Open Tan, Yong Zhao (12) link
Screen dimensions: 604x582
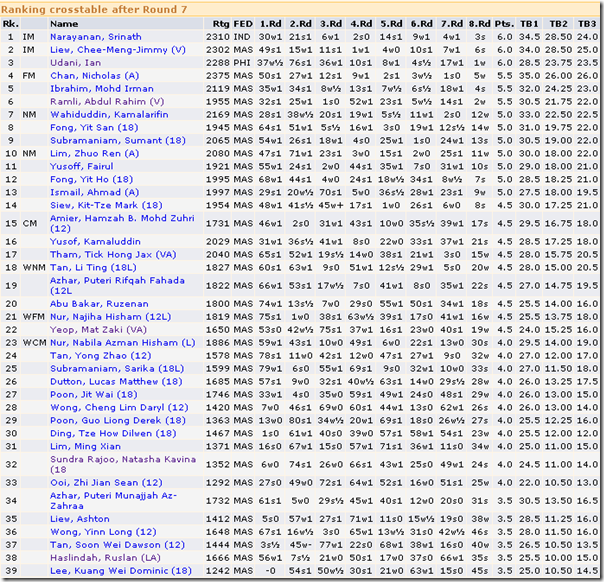pyautogui.click(x=101, y=356)
